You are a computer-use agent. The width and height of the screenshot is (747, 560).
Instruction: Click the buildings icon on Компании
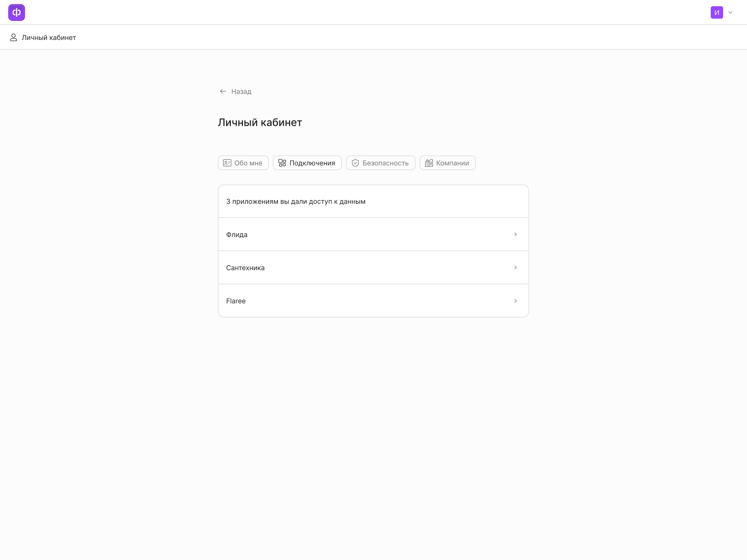point(429,163)
